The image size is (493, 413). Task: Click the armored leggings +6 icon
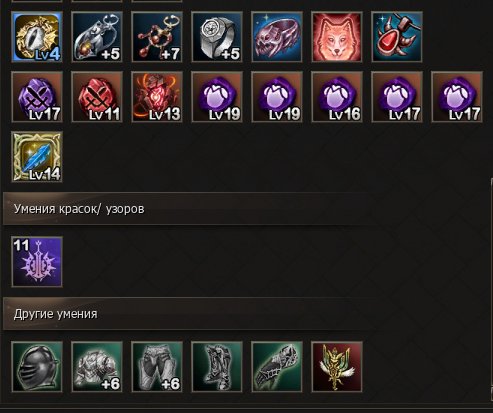(x=157, y=367)
